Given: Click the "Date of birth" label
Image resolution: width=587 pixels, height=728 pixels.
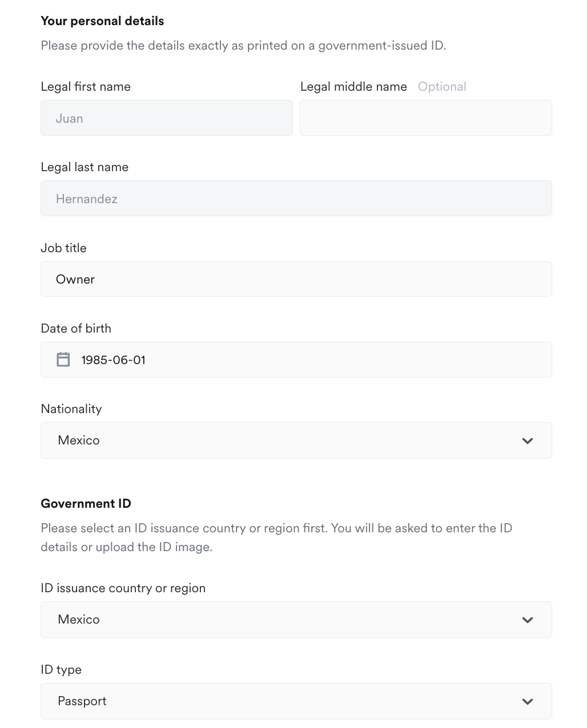Looking at the screenshot, I should 76,329.
